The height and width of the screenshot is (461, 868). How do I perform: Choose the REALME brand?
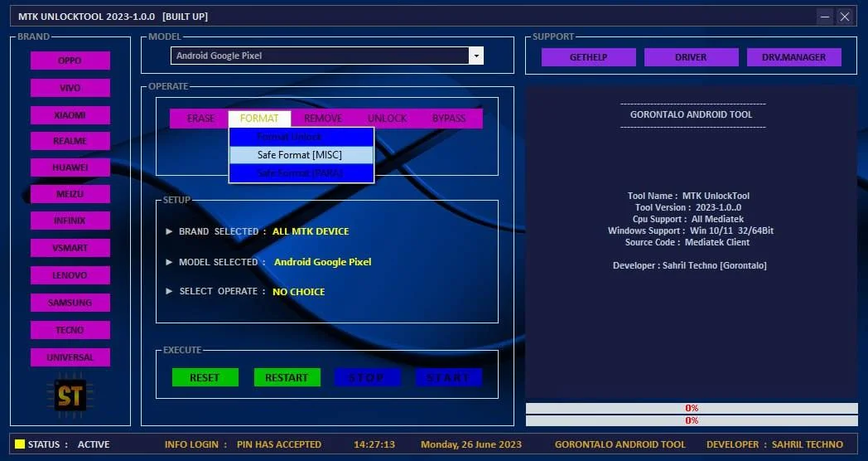70,141
